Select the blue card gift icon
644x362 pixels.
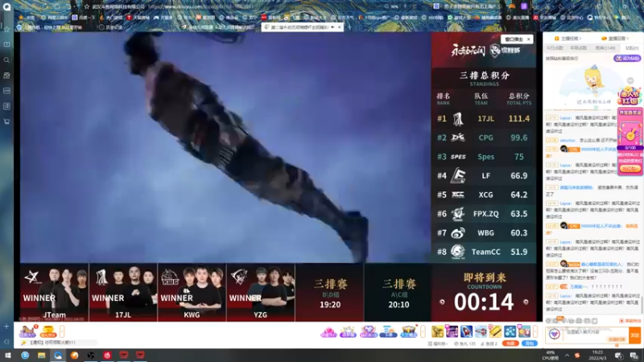click(388, 331)
